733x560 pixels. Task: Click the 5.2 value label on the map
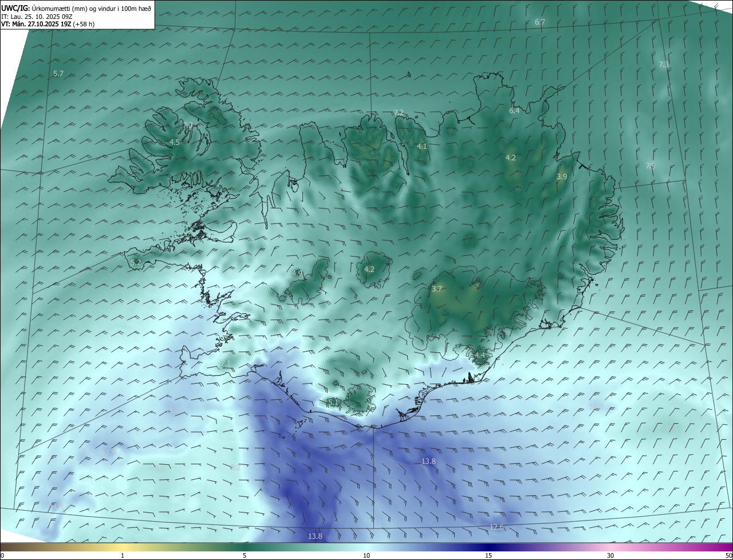click(136, 262)
